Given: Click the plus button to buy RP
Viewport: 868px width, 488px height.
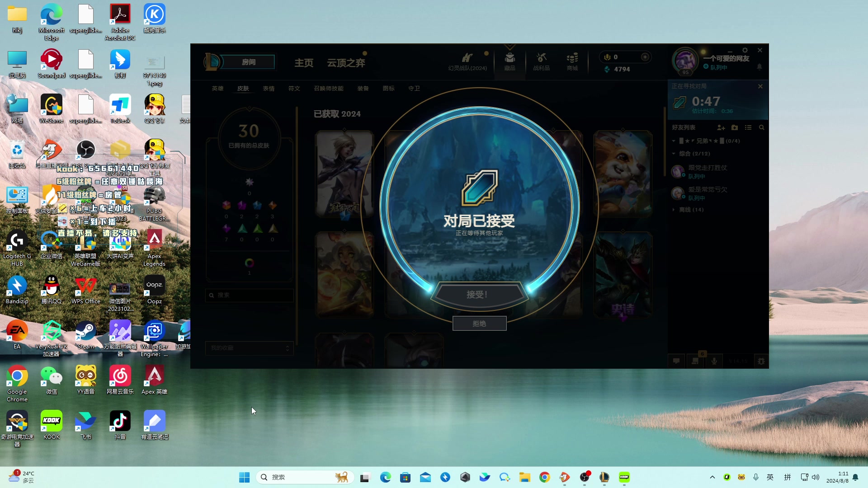Looking at the screenshot, I should [645, 57].
